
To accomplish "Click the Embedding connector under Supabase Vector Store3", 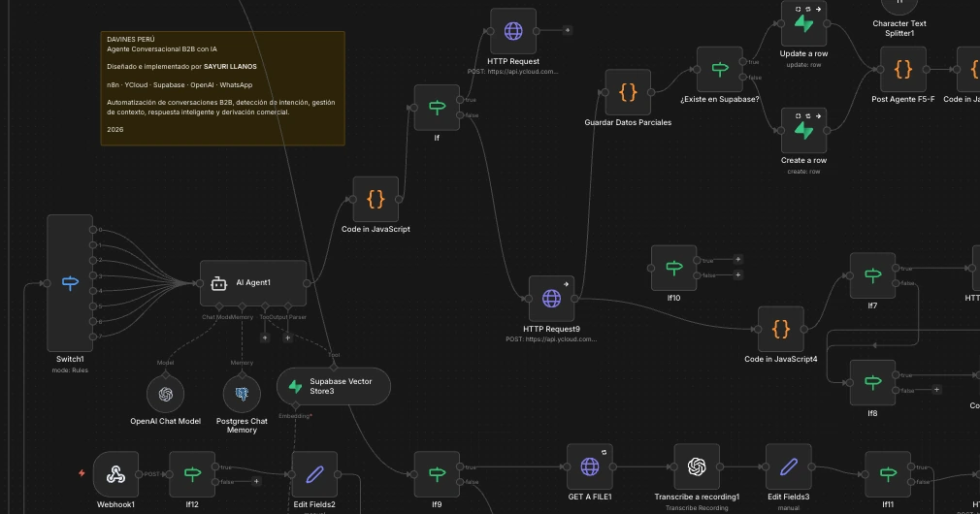I will (296, 405).
